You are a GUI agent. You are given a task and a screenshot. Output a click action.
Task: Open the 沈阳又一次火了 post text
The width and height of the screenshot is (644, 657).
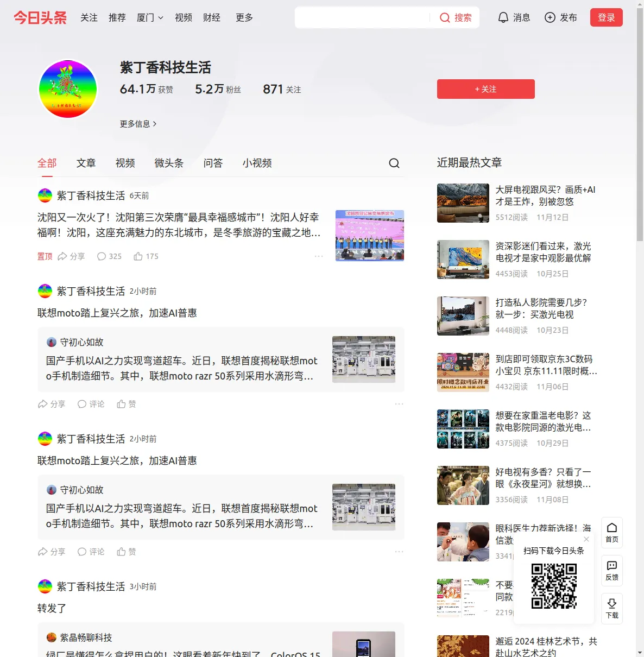tap(179, 225)
